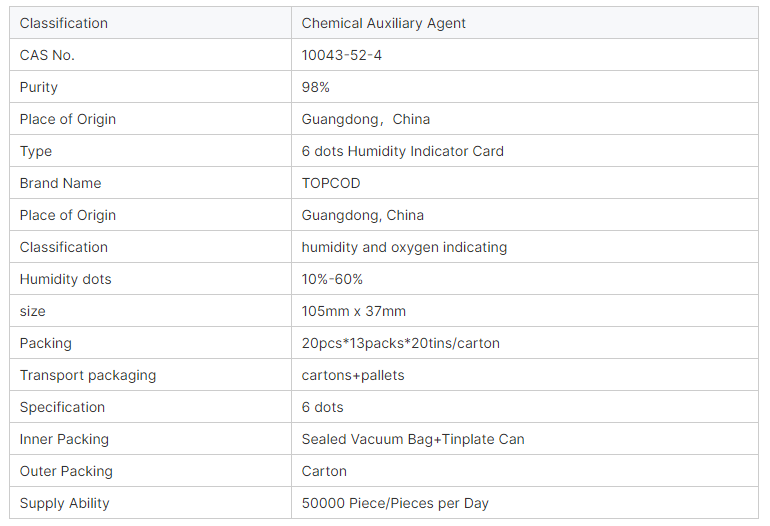770x526 pixels.
Task: Select the Supply Ability label
Action: (64, 503)
